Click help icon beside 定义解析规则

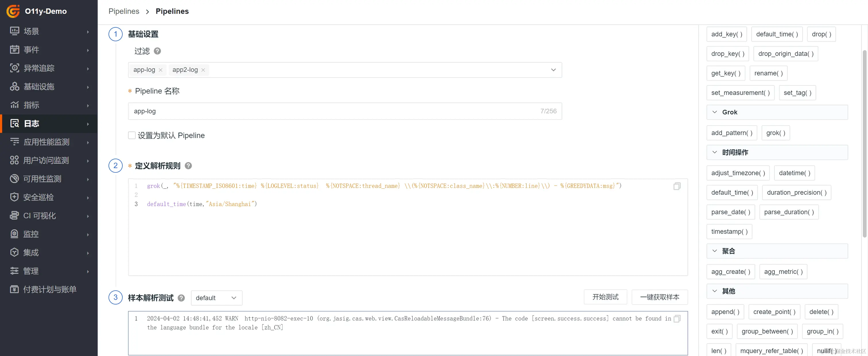188,166
